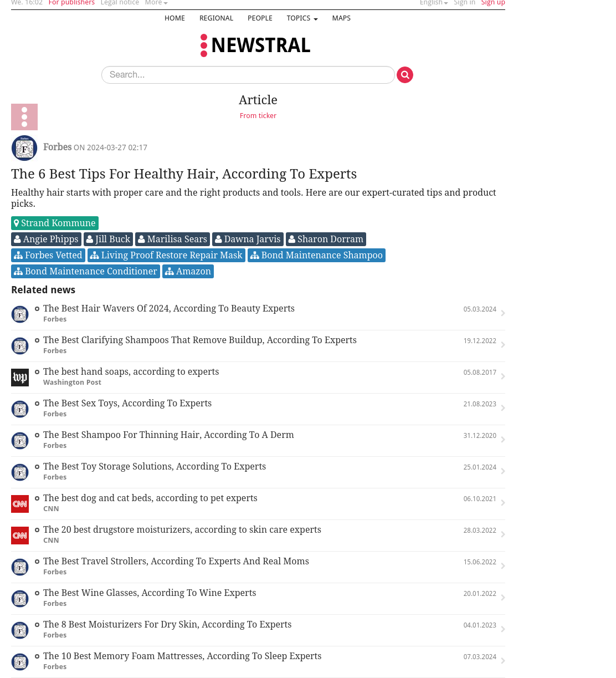616x678 pixels.
Task: Select the Bond Maintenance Shampoo tag
Action: point(316,255)
